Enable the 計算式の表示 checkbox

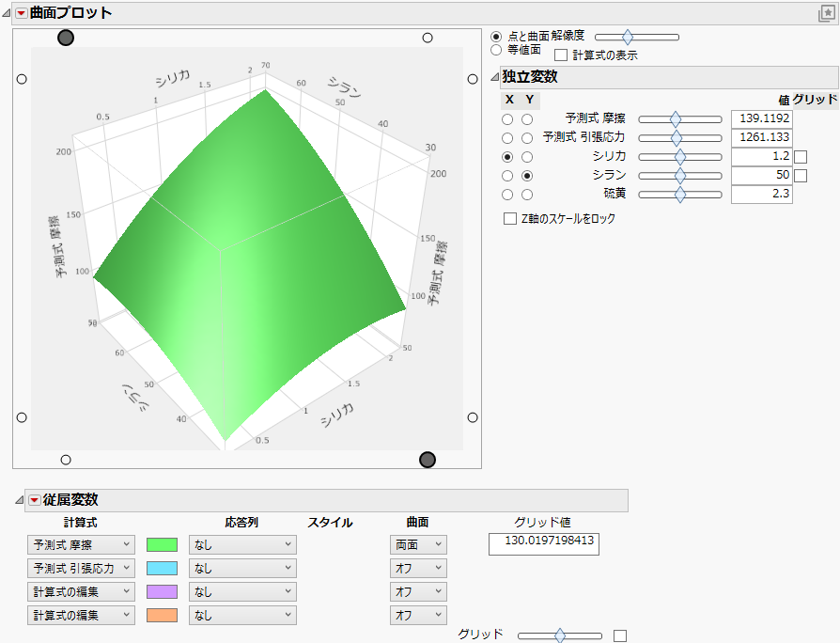(560, 55)
